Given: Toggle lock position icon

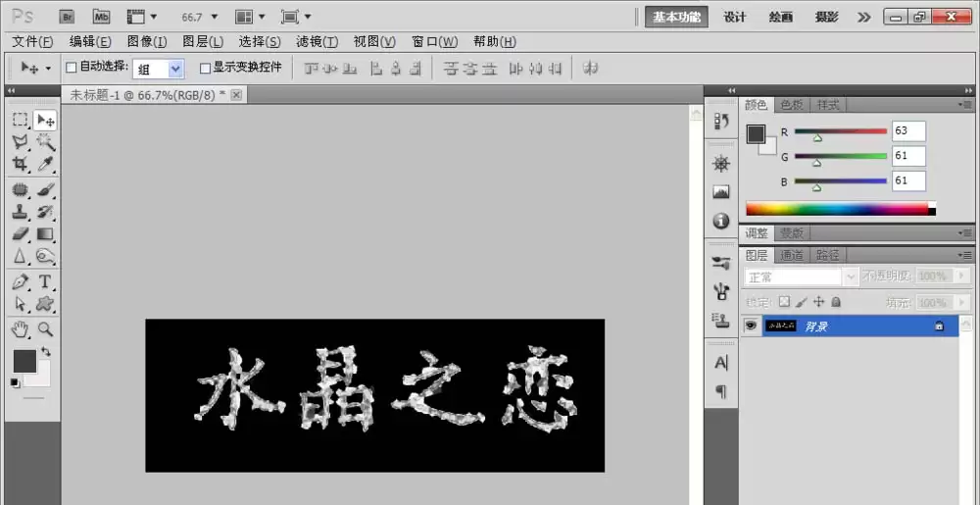Looking at the screenshot, I should point(819,302).
